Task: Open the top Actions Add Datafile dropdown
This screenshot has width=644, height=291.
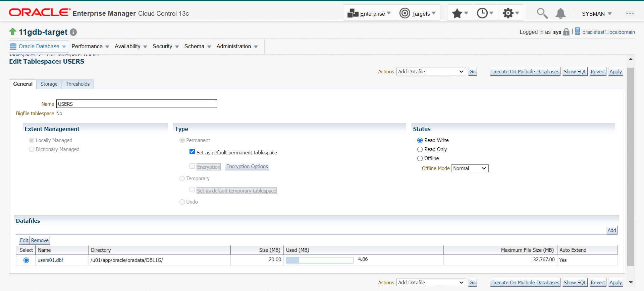Action: point(431,72)
